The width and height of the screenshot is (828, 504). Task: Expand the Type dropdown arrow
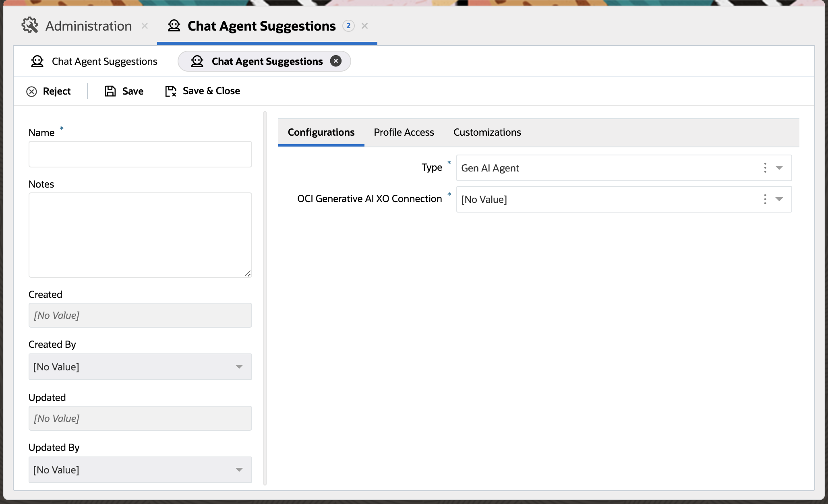tap(780, 168)
